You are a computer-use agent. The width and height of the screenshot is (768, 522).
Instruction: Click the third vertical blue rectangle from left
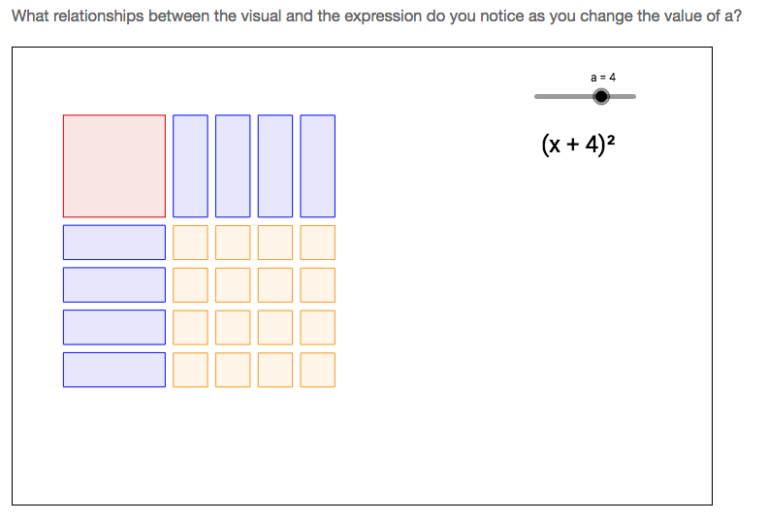pyautogui.click(x=275, y=166)
